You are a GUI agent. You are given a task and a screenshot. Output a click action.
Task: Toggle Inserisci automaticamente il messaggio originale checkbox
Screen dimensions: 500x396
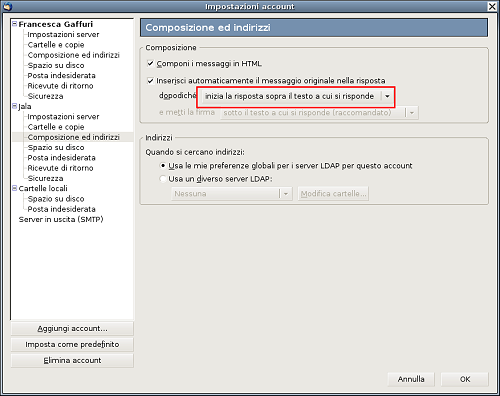point(150,81)
